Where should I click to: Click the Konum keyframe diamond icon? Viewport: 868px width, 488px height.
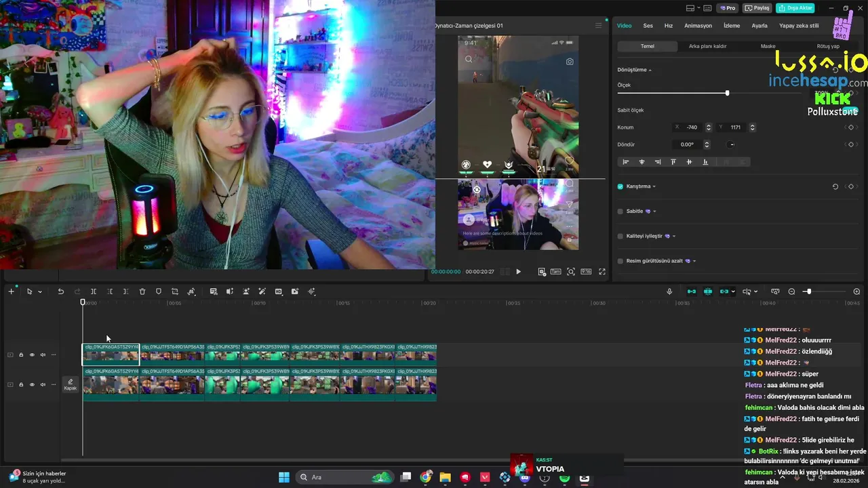click(851, 127)
